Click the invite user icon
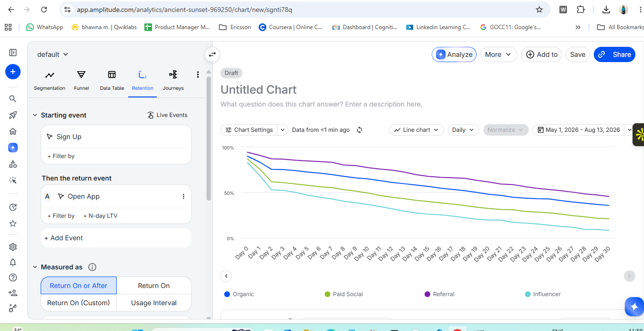 13,293
